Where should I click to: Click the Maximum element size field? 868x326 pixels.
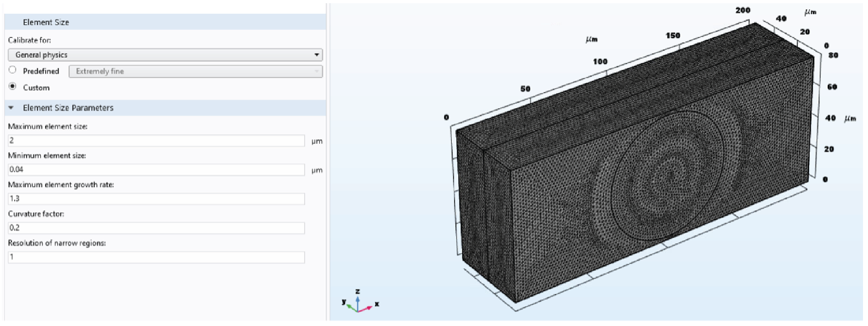coord(156,141)
